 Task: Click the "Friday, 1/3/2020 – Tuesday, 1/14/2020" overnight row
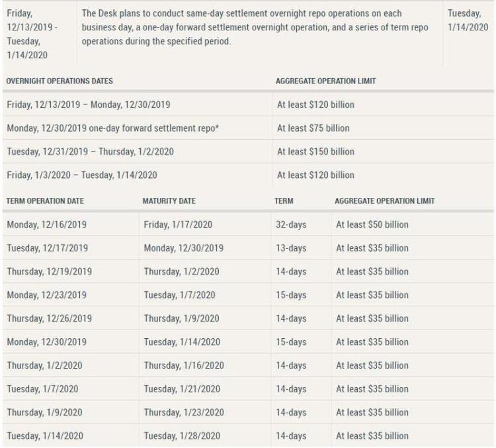pyautogui.click(x=82, y=175)
